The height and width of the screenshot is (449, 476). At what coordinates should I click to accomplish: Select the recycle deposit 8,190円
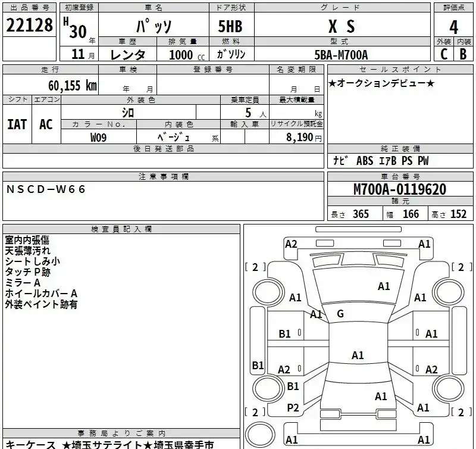[x=304, y=138]
